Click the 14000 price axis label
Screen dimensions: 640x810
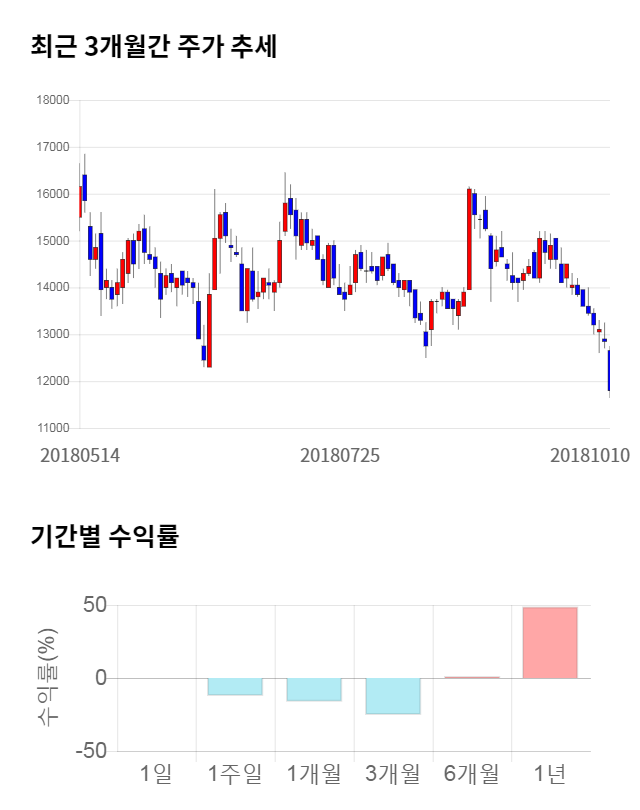(x=52, y=288)
